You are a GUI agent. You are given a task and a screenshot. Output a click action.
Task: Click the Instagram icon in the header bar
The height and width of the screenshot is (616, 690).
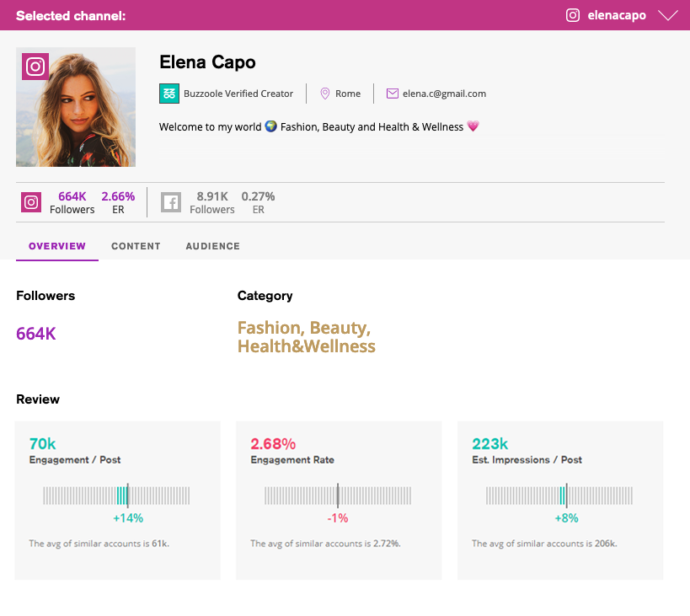coord(573,15)
